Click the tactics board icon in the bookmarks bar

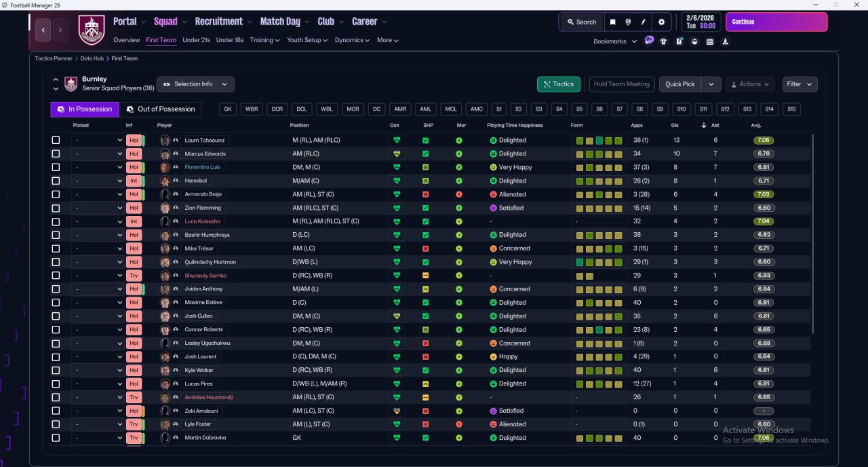coord(679,41)
